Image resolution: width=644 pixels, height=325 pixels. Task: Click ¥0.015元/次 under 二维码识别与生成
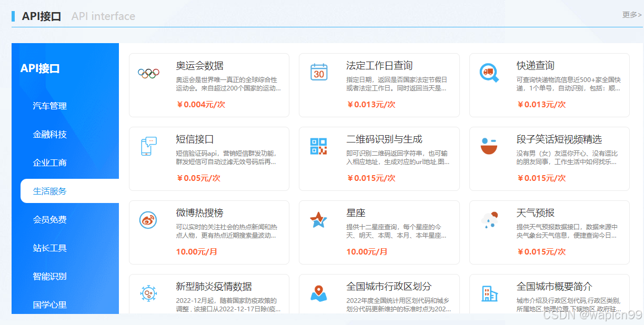371,178
